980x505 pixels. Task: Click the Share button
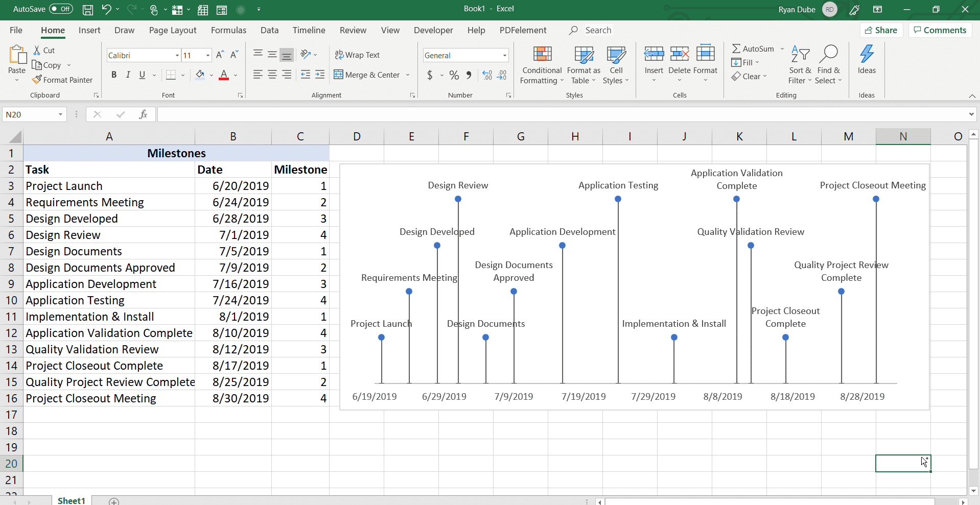click(x=882, y=30)
